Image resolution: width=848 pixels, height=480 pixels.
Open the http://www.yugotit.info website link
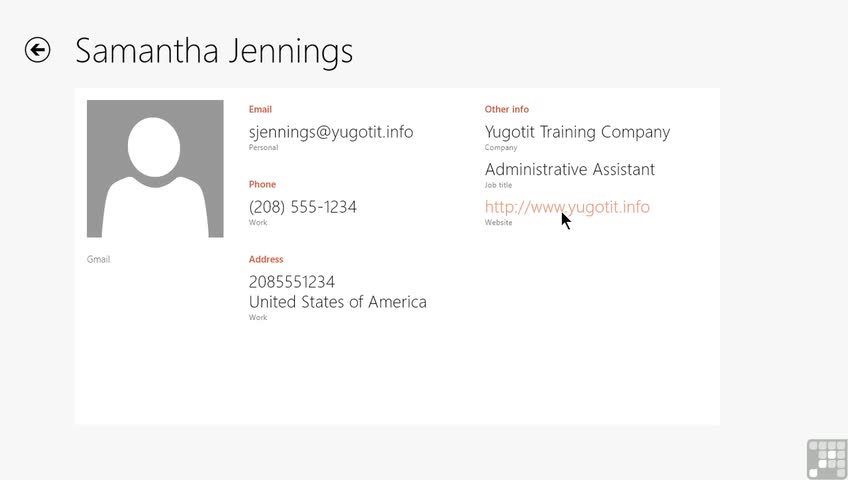[x=567, y=207]
